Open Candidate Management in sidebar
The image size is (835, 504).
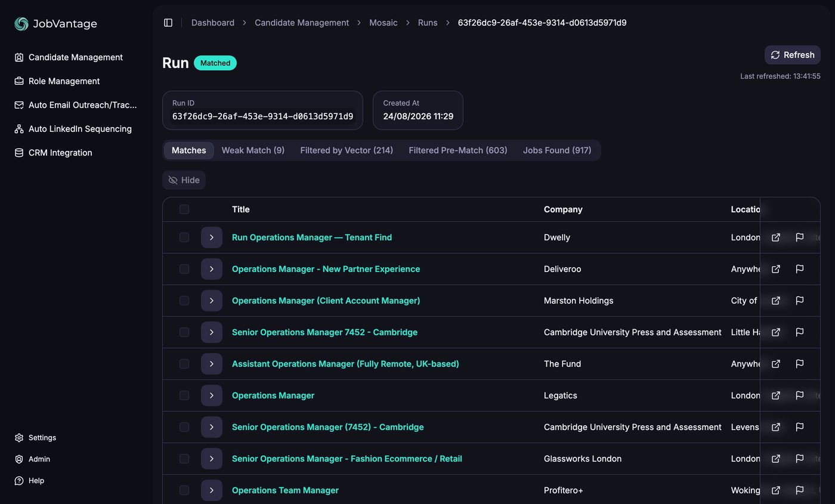76,57
